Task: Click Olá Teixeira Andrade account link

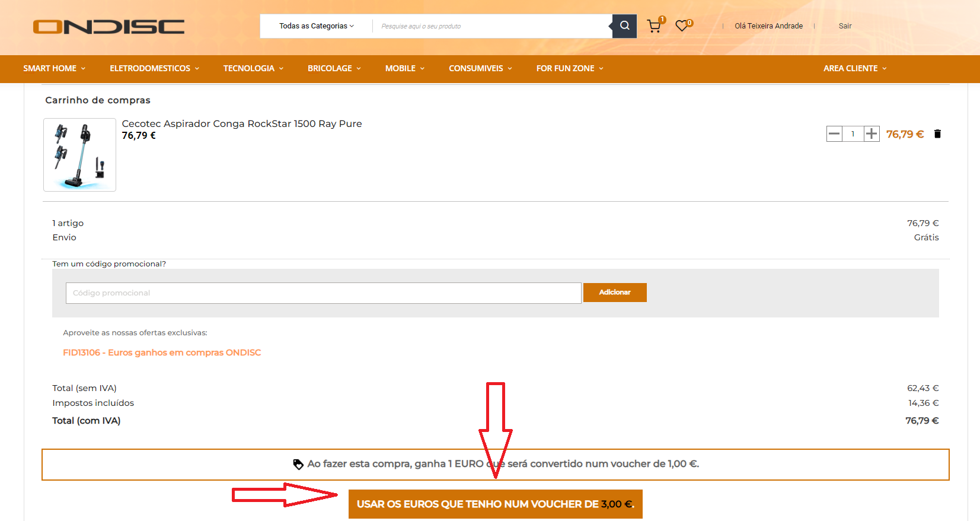Action: pyautogui.click(x=768, y=26)
